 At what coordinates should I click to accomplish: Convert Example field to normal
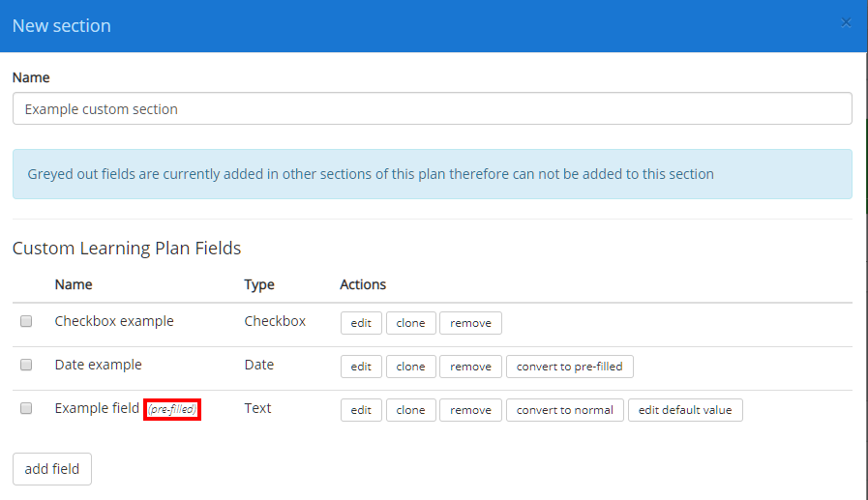tap(565, 410)
